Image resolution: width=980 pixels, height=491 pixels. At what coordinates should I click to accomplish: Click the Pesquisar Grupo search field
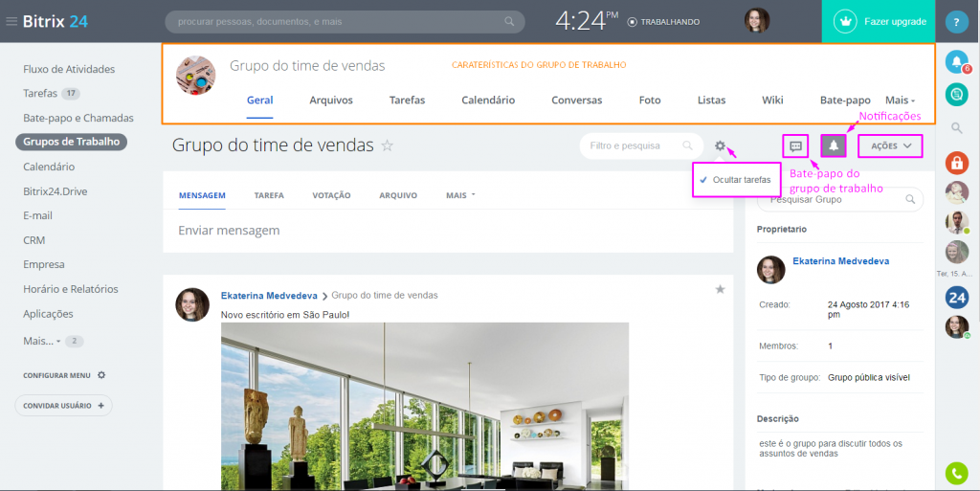pos(840,199)
